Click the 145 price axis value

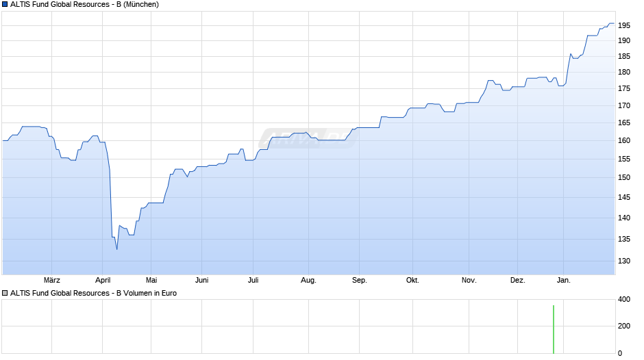tap(624, 197)
